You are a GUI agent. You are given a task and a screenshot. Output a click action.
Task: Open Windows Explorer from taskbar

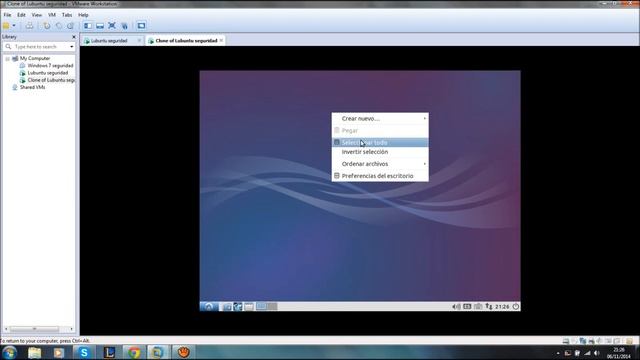35,352
